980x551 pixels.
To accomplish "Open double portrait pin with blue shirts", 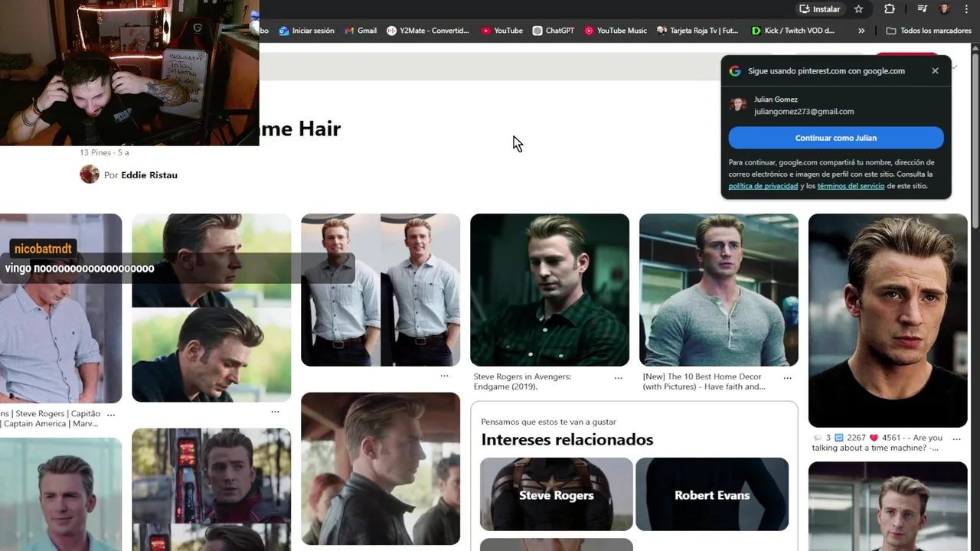I will click(381, 290).
